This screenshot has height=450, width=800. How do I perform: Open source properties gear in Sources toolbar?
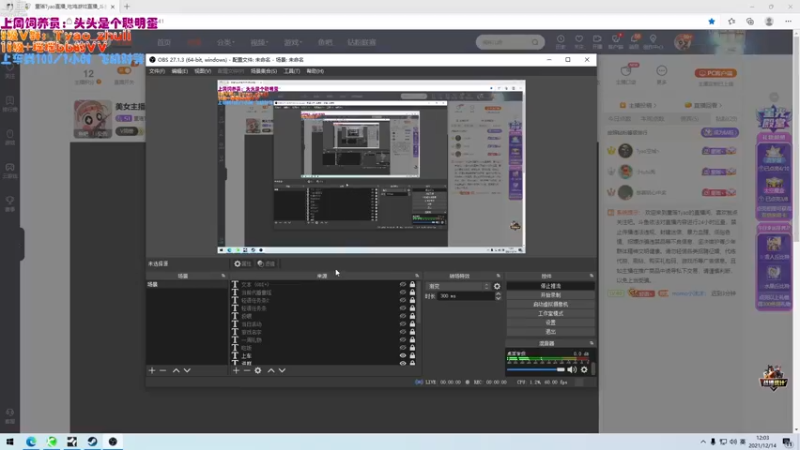pyautogui.click(x=258, y=370)
